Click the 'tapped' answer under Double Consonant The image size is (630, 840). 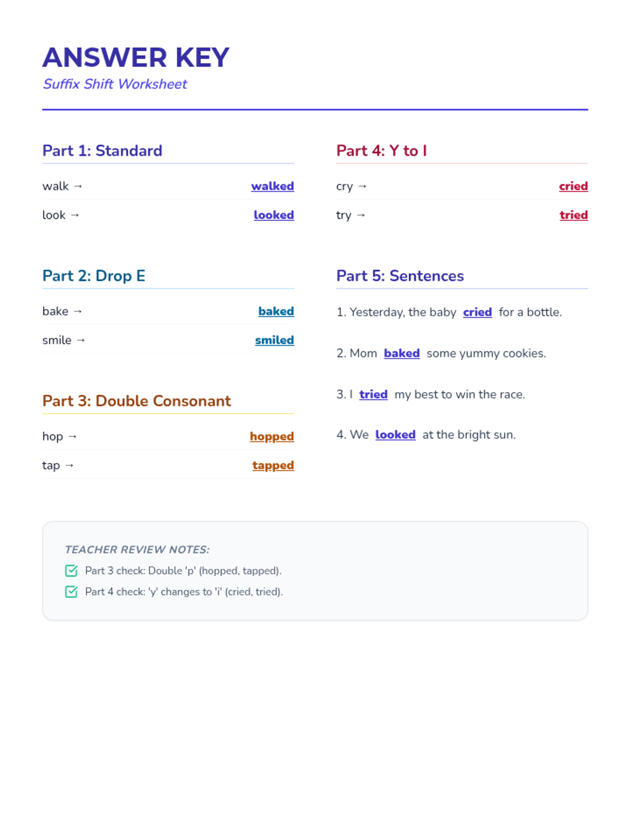[x=273, y=465]
